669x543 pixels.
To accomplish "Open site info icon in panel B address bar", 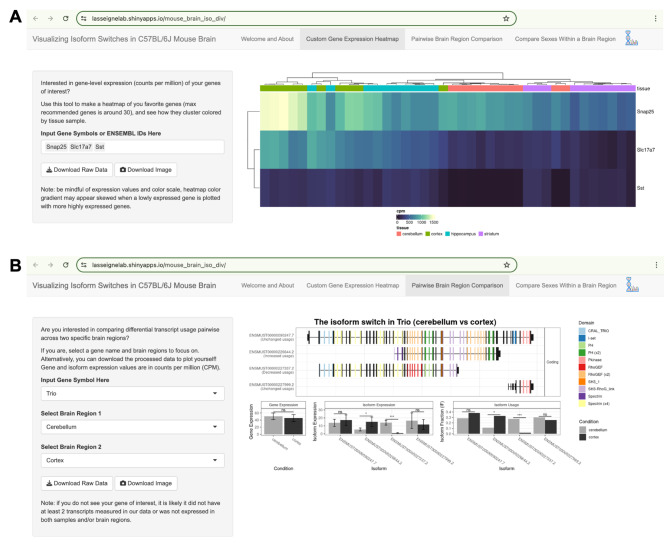I will coord(84,265).
